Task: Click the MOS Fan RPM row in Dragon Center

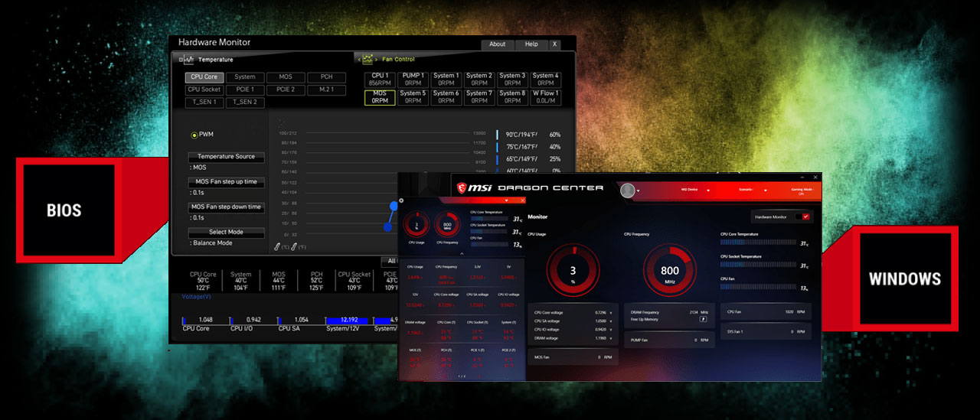Action: pos(573,357)
